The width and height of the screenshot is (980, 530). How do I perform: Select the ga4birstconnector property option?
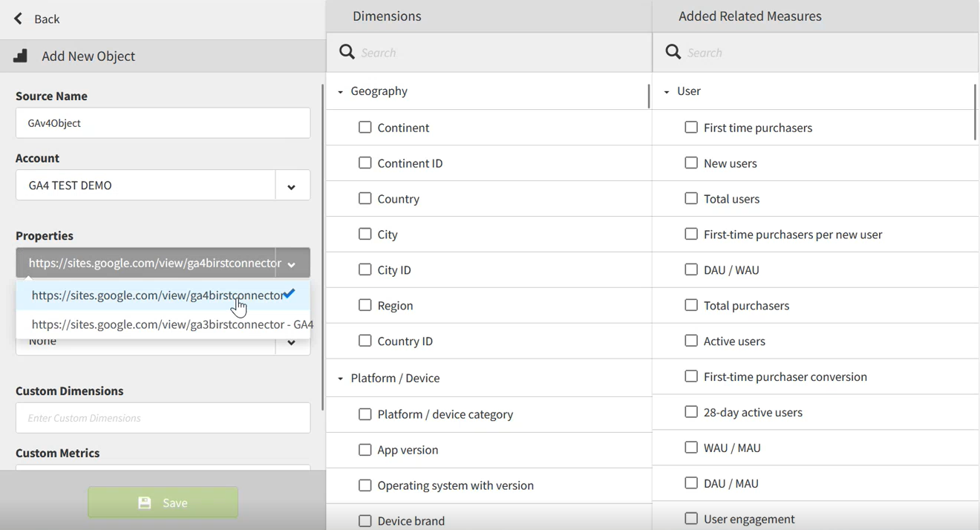[156, 295]
